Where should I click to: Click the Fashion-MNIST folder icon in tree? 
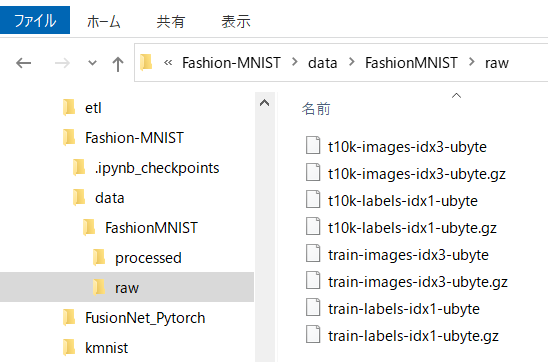tap(69, 137)
